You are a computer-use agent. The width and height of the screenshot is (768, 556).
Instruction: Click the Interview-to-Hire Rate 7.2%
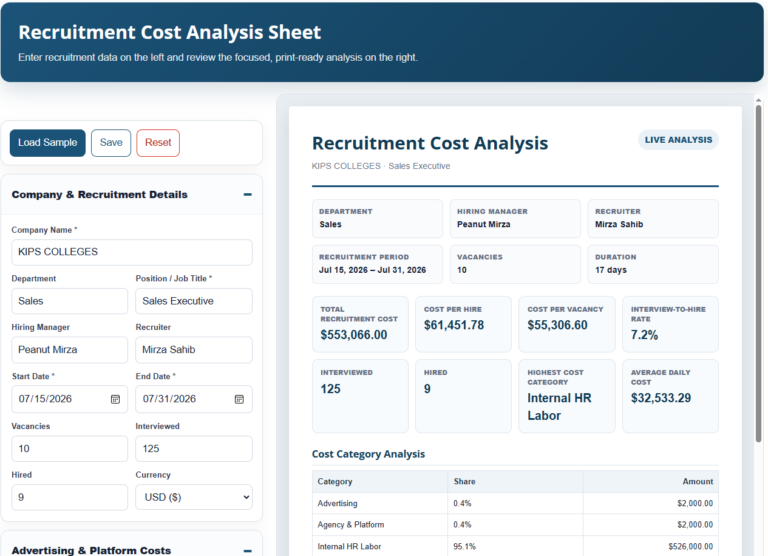(644, 335)
